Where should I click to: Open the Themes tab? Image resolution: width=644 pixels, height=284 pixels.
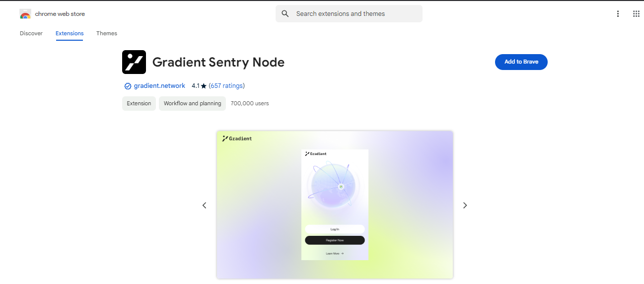tap(107, 33)
